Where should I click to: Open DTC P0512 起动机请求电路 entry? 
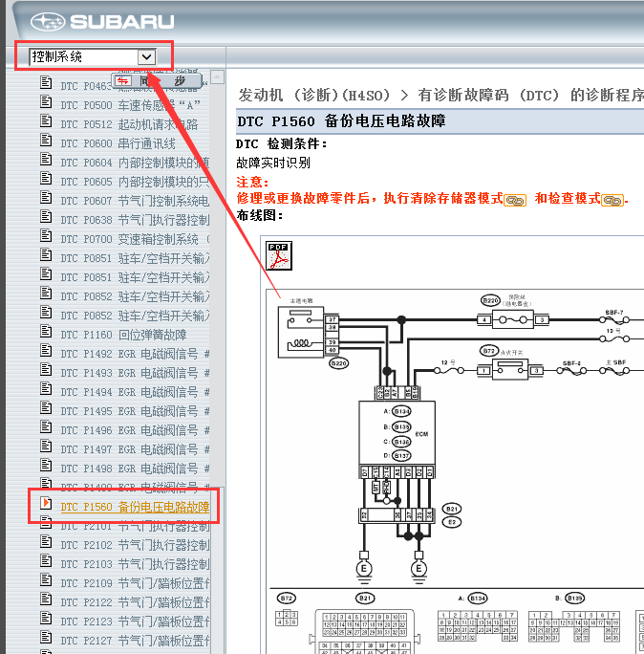(x=129, y=124)
